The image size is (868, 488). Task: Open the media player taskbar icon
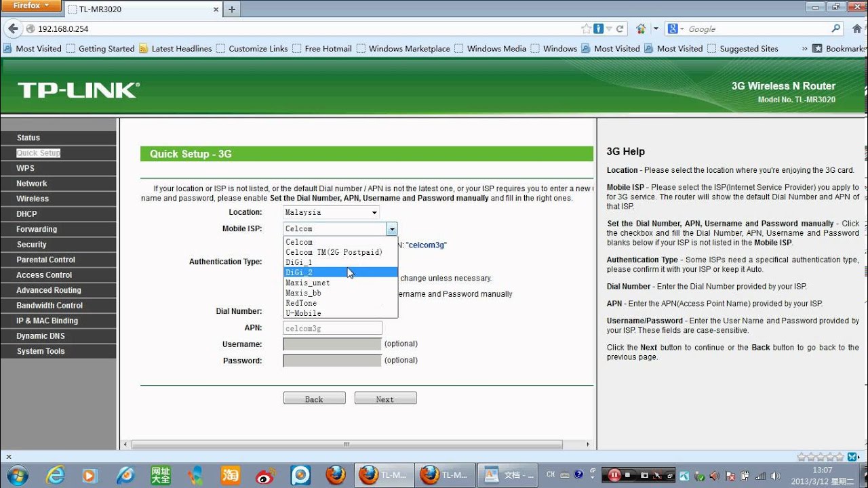pyautogui.click(x=90, y=475)
